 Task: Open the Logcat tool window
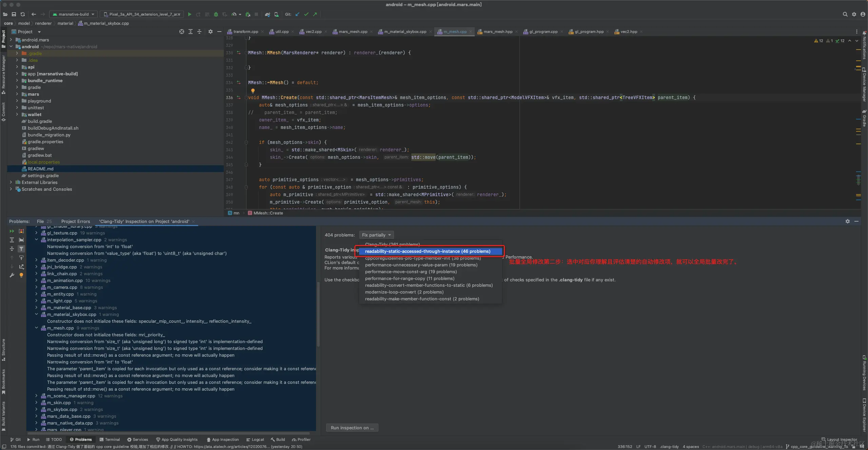tap(255, 439)
